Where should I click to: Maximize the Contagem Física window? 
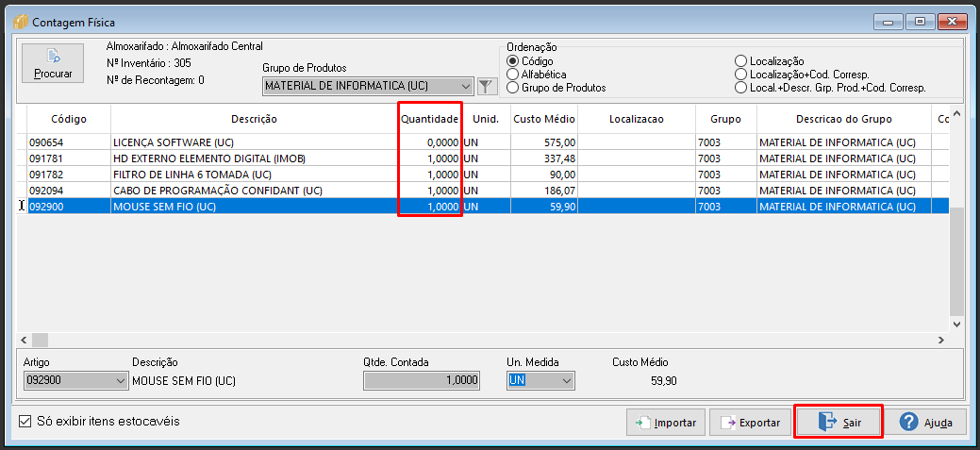click(920, 22)
